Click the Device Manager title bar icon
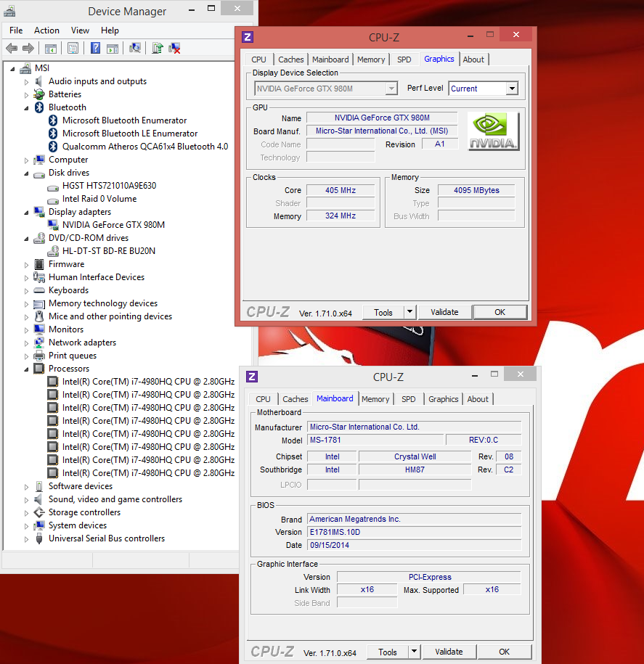Image resolution: width=644 pixels, height=664 pixels. (x=9, y=11)
